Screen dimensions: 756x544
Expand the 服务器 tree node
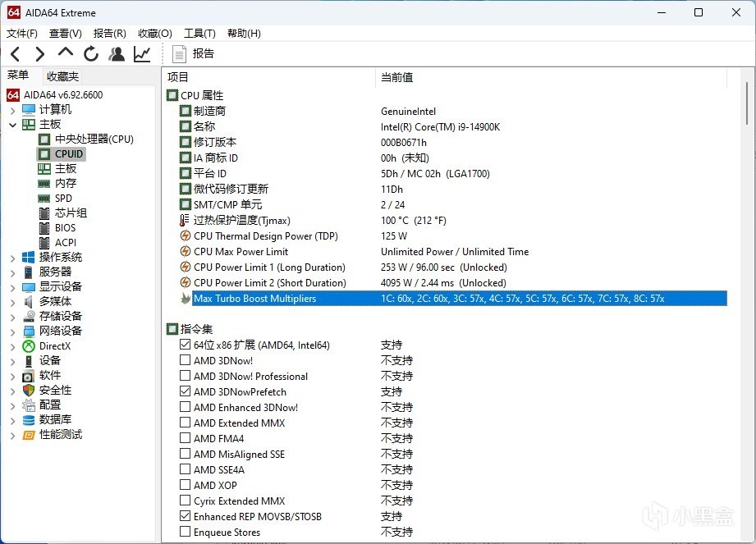[x=13, y=272]
